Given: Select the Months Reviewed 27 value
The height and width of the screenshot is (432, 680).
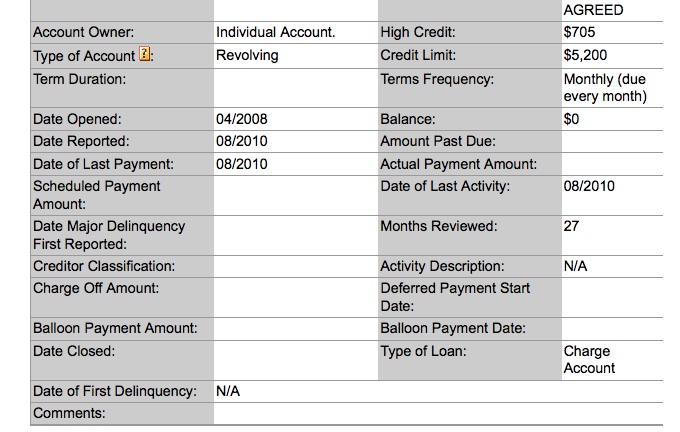Looking at the screenshot, I should 571,226.
